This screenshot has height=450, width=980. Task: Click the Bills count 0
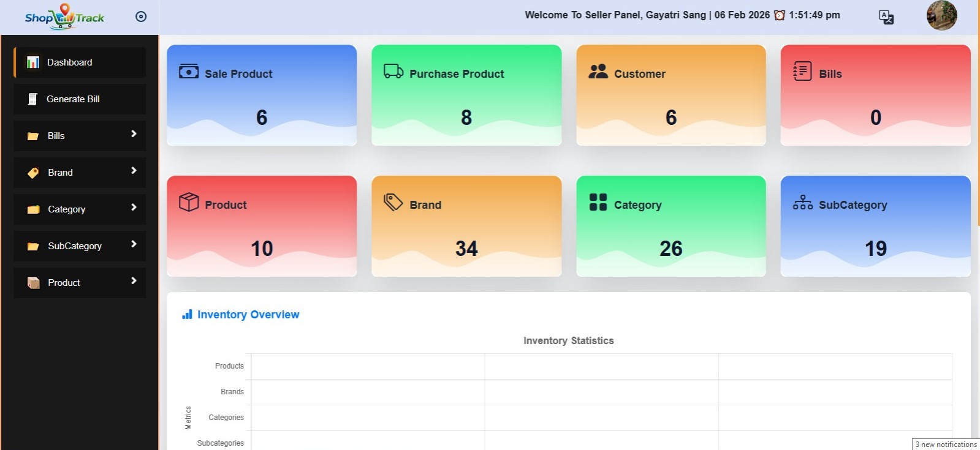click(876, 118)
